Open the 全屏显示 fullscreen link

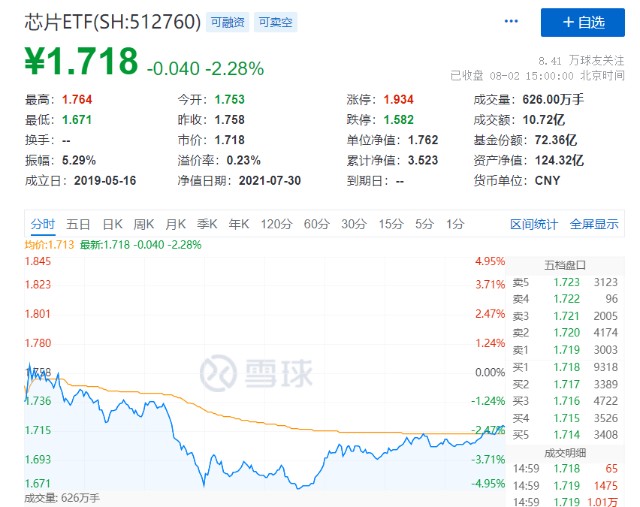tap(594, 224)
